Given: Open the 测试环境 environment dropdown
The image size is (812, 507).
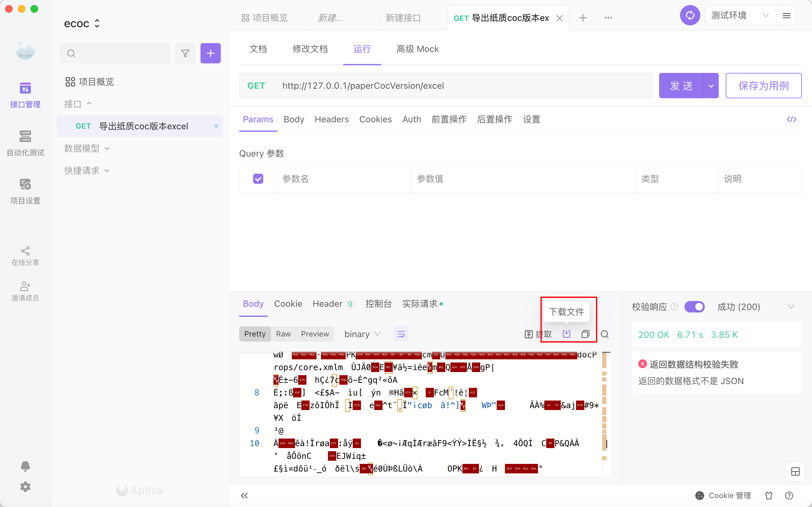Looking at the screenshot, I should (x=740, y=15).
